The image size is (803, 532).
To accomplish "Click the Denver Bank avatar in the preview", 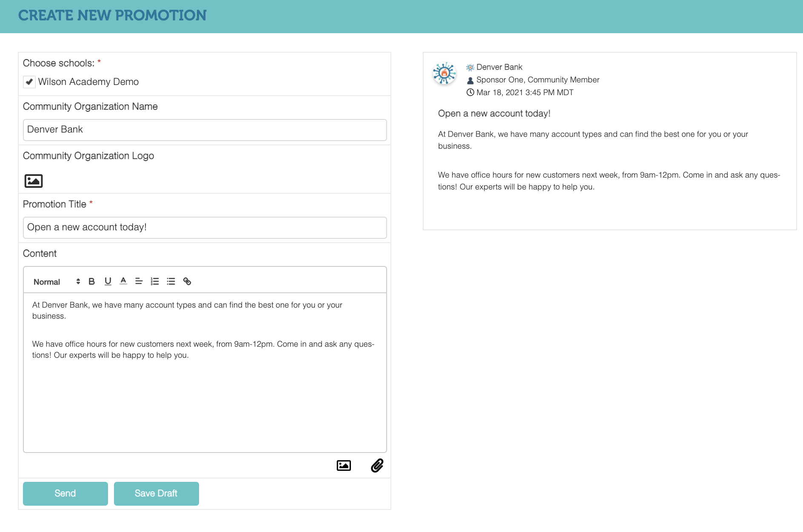I will [444, 74].
